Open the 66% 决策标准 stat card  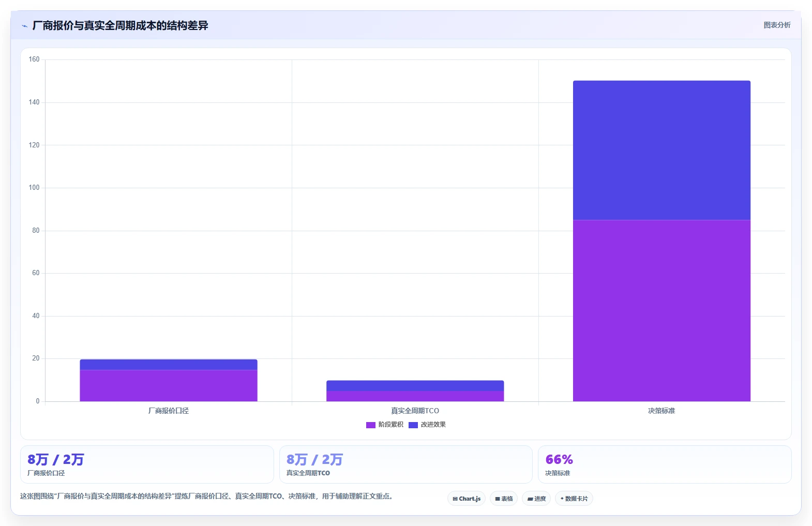pos(665,464)
